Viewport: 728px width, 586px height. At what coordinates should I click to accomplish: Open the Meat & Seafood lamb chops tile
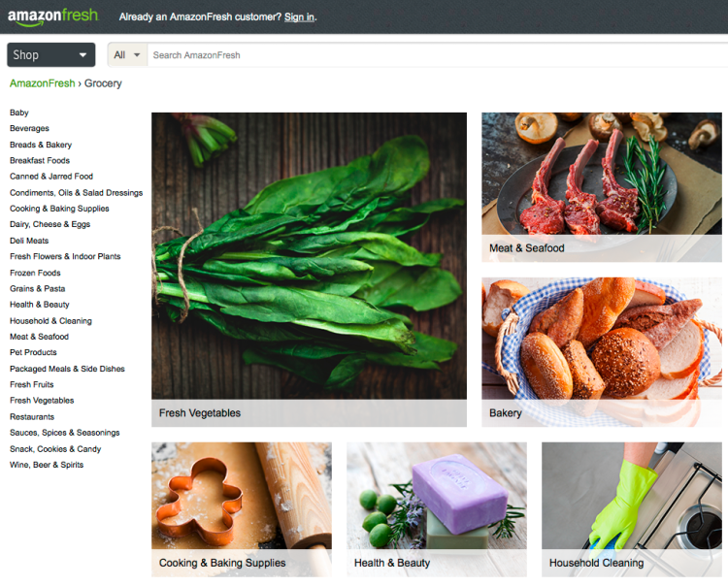(x=601, y=187)
